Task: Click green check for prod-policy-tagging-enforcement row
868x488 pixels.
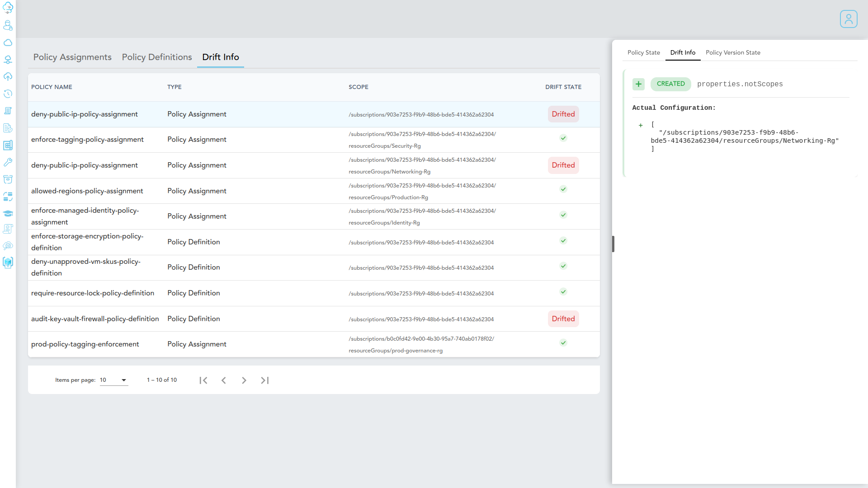Action: coord(563,343)
